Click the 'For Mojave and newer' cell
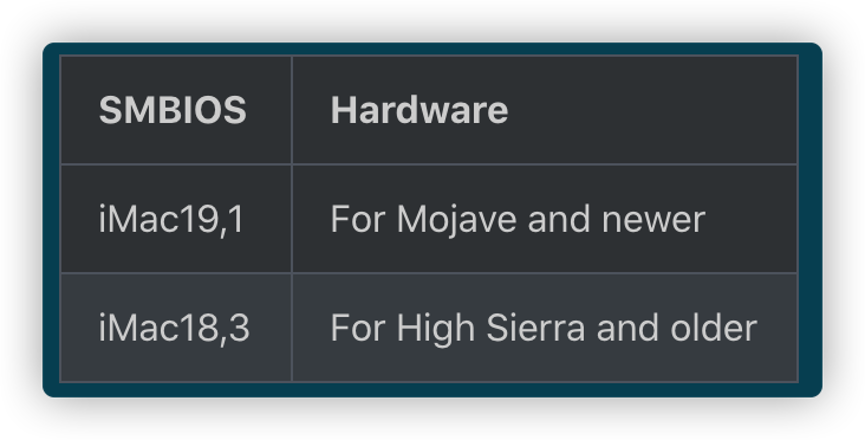 point(545,218)
